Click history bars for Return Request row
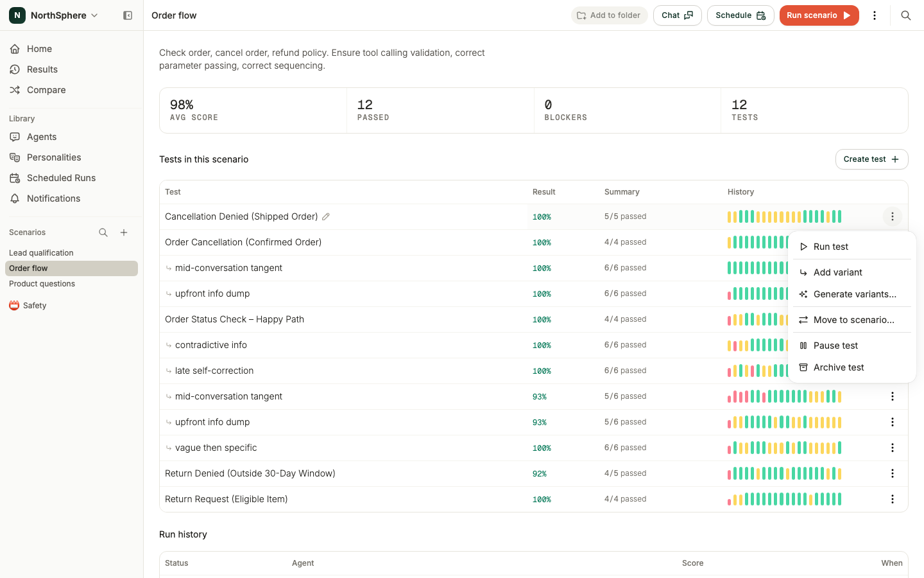924x578 pixels. [784, 499]
